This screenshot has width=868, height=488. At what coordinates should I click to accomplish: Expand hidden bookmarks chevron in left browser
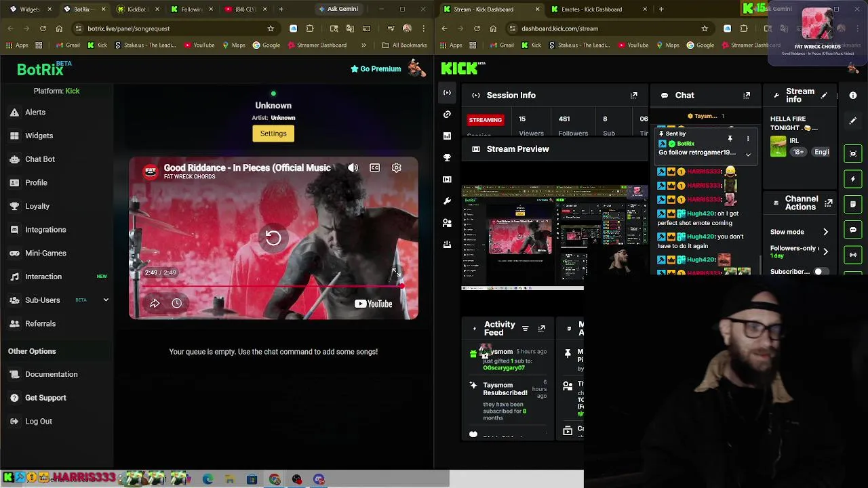coord(363,45)
